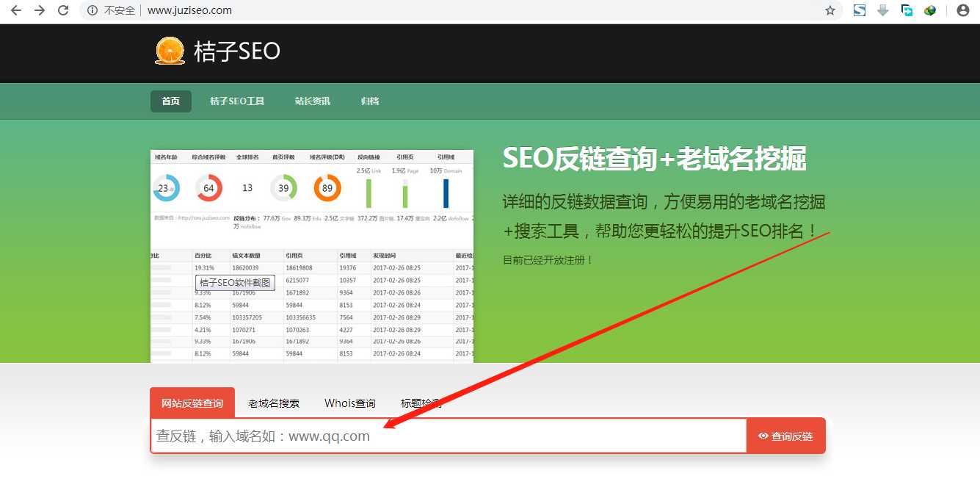Click the 发现时间 column header

[385, 256]
